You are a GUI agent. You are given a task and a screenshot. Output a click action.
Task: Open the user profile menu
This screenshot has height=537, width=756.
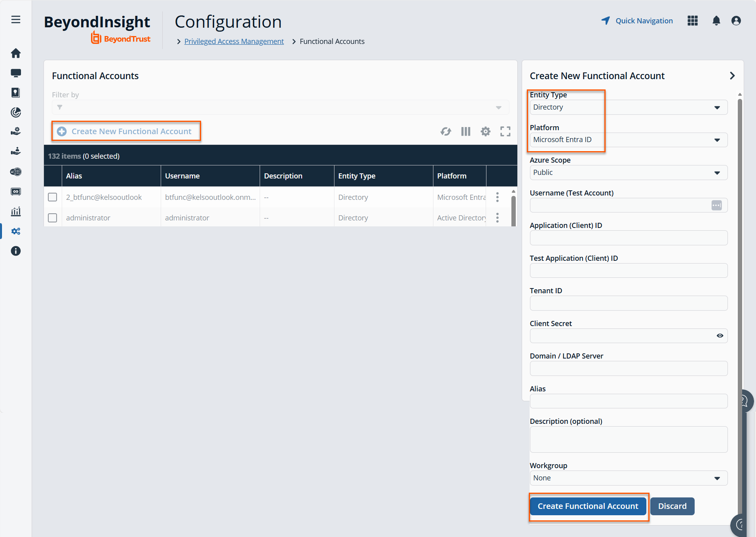pos(736,21)
